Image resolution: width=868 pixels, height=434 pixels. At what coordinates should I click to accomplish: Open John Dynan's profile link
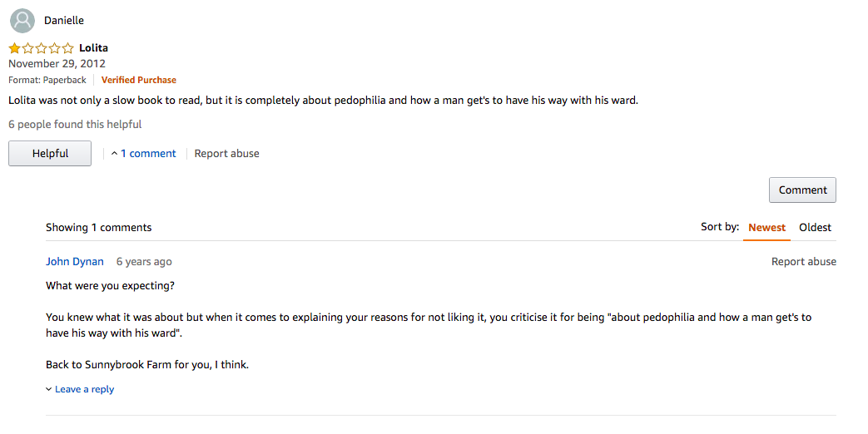click(75, 262)
